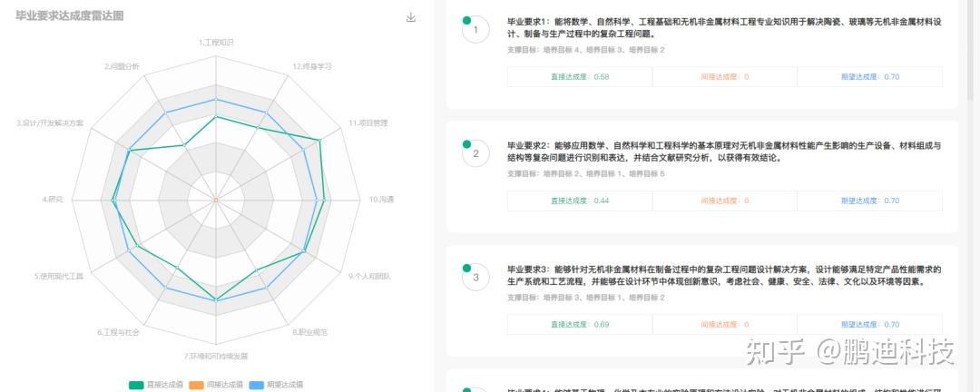The height and width of the screenshot is (392, 980).
Task: Click 支撑目标 line listing 培养目标 3, 1, 2
Action: (585, 298)
